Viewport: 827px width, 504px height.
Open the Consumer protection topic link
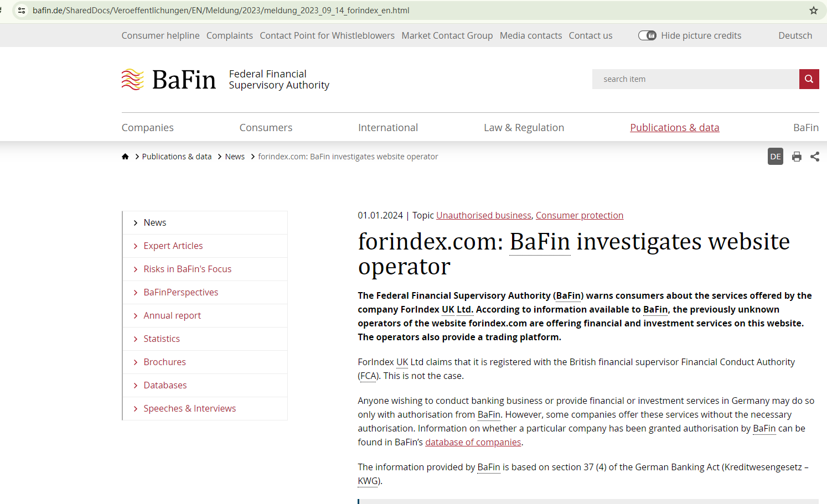(x=580, y=215)
